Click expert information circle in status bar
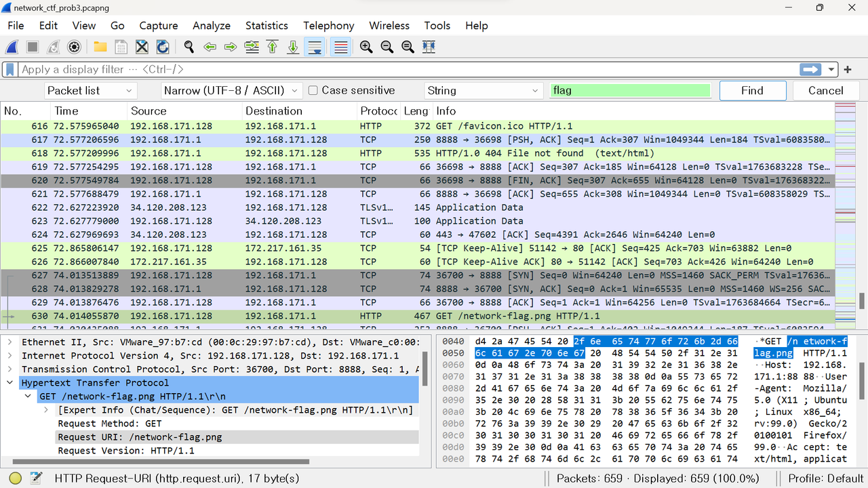868x488 pixels. [15, 479]
